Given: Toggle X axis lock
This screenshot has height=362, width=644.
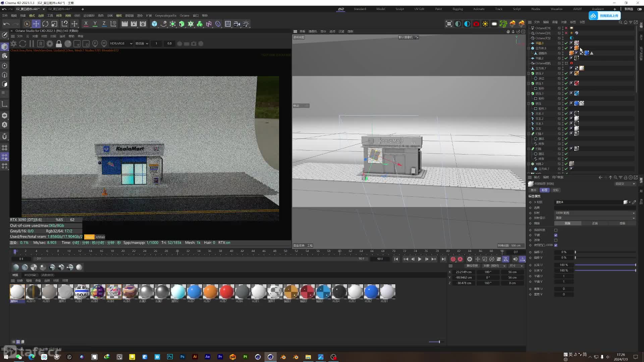Looking at the screenshot, I should [x=86, y=24].
